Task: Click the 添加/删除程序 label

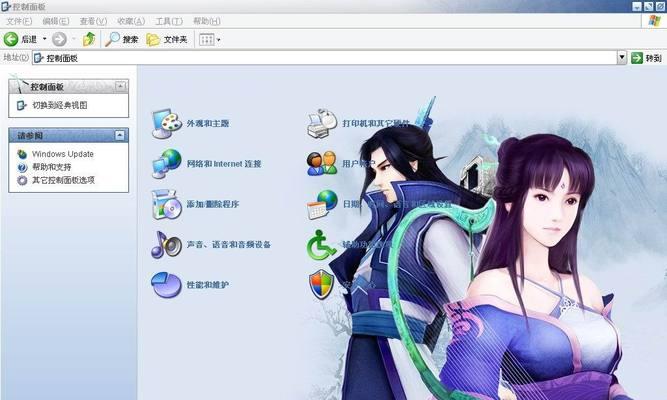Action: click(x=213, y=204)
